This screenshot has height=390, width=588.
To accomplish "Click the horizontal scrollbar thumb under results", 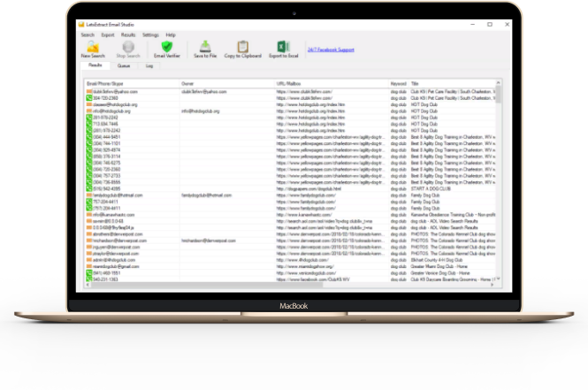I will point(207,285).
